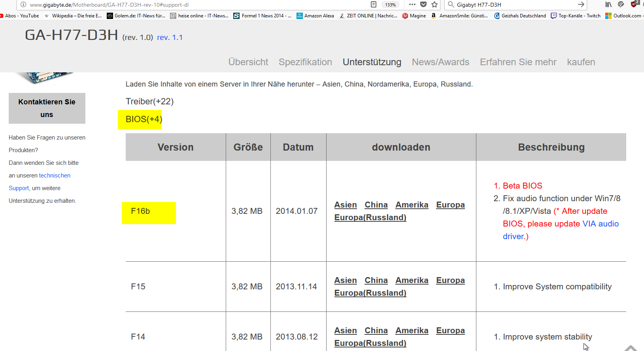
Task: Open Amazon Alexa bookmark
Action: click(x=315, y=16)
